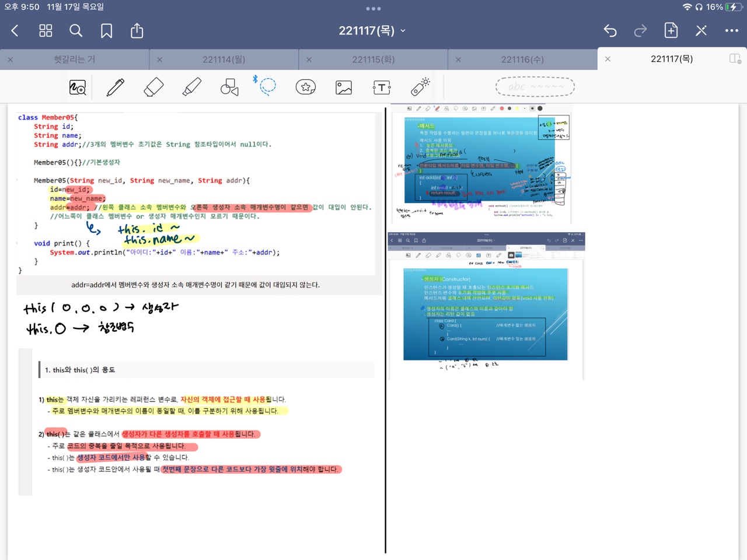Viewport: 747px width, 560px height.
Task: Close the 221114(월) tab
Action: coord(160,60)
